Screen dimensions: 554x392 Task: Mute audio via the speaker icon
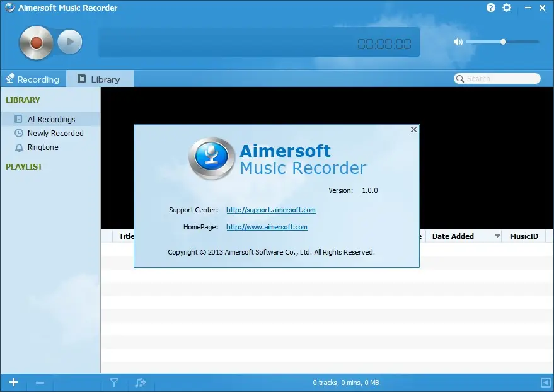458,42
